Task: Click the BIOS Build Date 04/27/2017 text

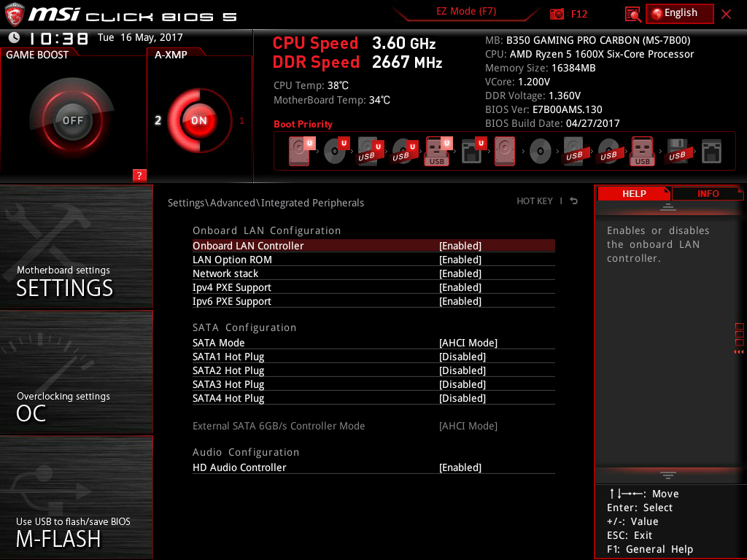Action: 552,123
